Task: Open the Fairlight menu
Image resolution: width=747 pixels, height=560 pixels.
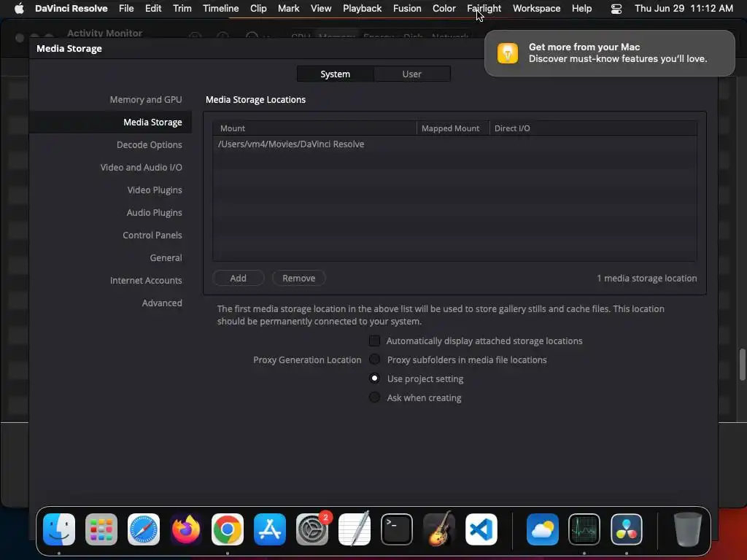Action: 484,8
